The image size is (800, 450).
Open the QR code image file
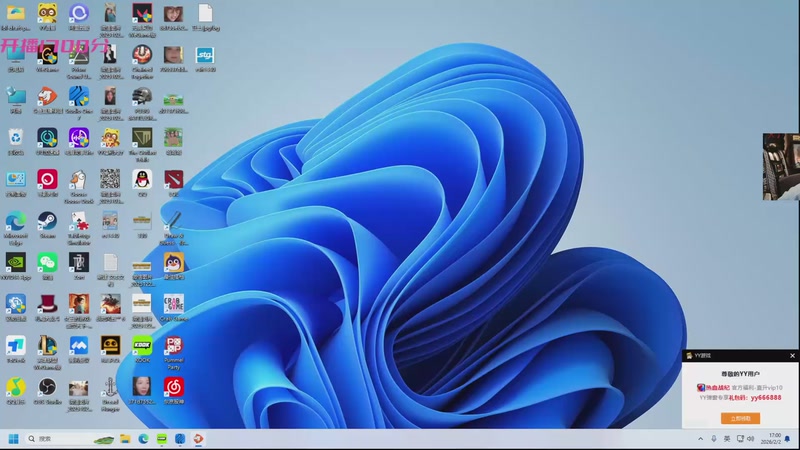click(110, 180)
